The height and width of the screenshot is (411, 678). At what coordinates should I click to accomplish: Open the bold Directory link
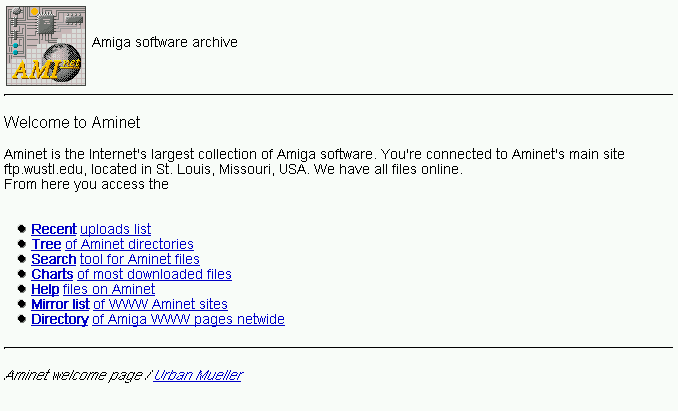tap(60, 319)
